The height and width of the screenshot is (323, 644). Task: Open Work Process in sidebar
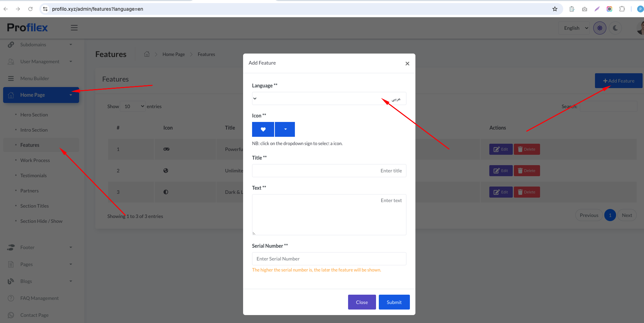[x=35, y=160]
